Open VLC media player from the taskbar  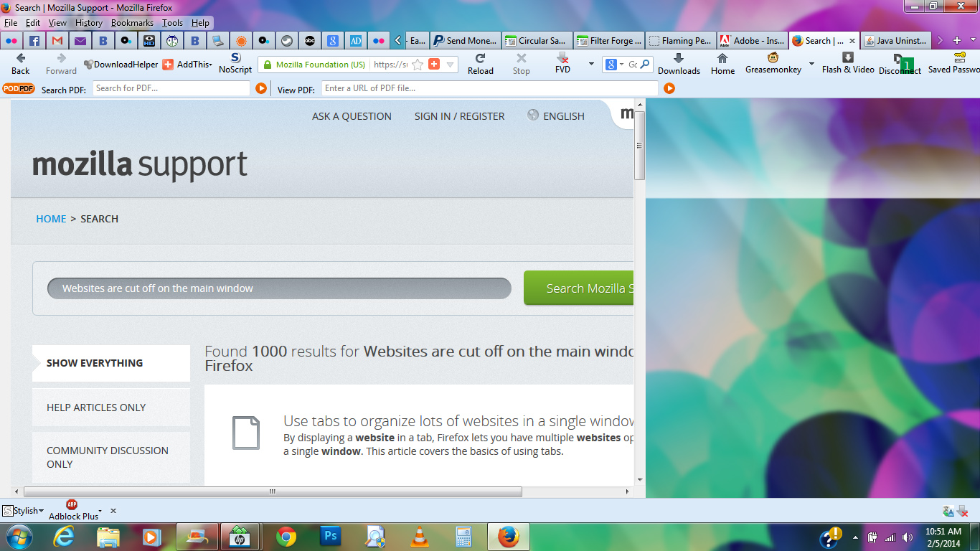420,537
